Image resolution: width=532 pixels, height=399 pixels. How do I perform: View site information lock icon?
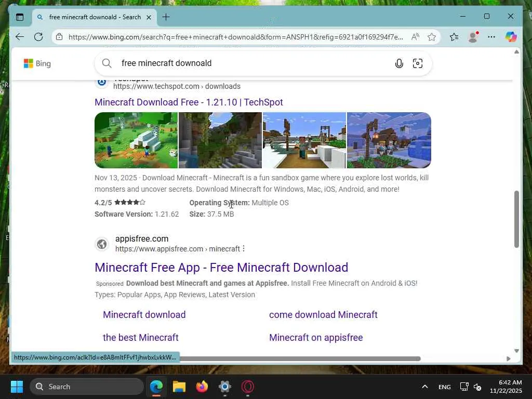tap(59, 37)
